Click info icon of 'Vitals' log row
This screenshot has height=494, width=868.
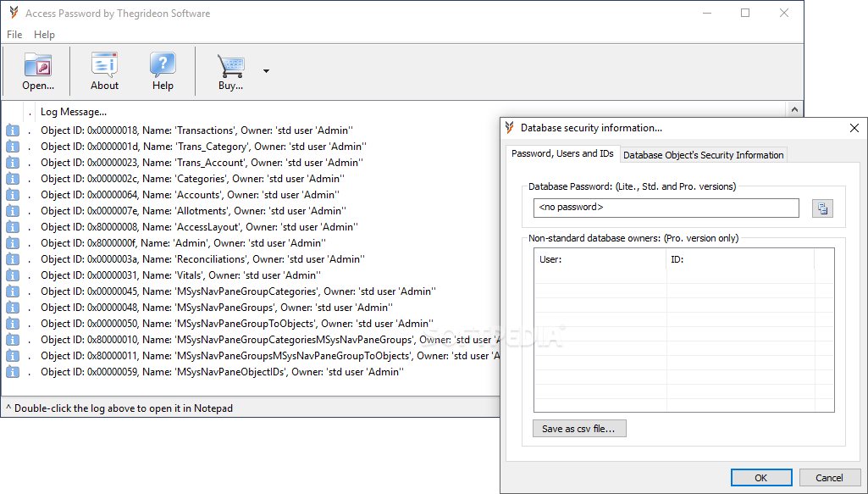pos(13,275)
